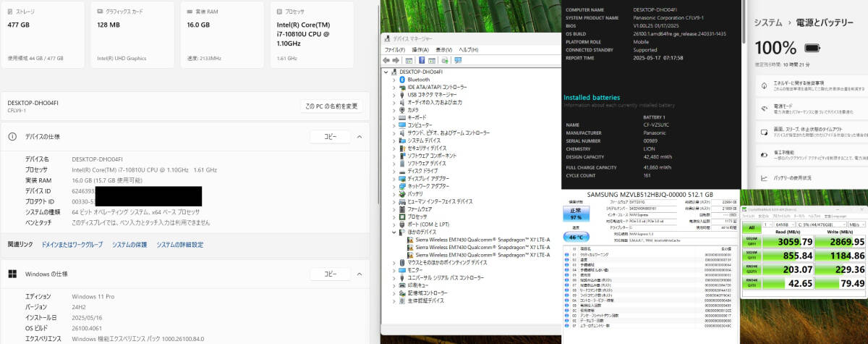Screen dimensions: 868x344
Task: Click コピー button in Windows の仕様
Action: (330, 274)
